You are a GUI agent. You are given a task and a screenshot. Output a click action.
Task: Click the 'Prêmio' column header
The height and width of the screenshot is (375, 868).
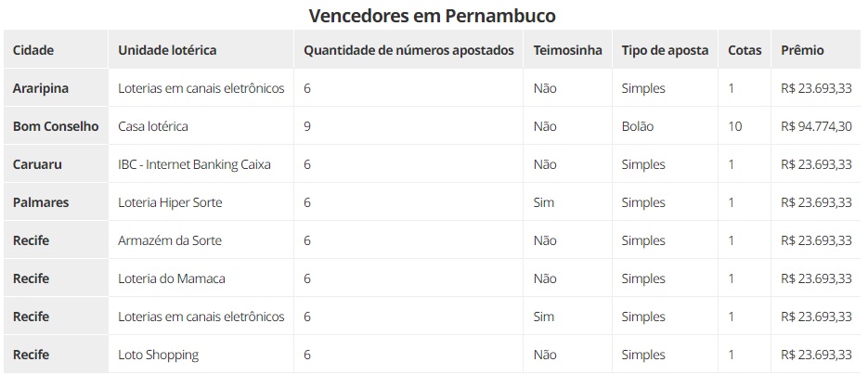[803, 50]
